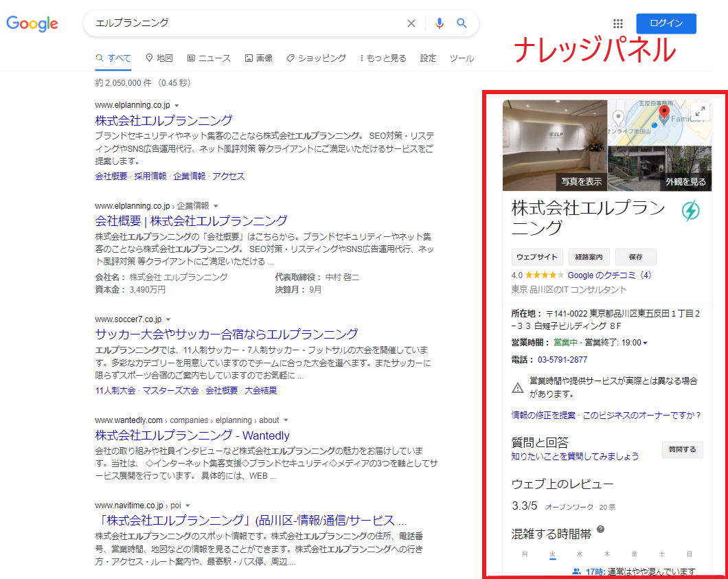Open Google のクチコミ (4) reviews
The width and height of the screenshot is (728, 579).
click(609, 275)
